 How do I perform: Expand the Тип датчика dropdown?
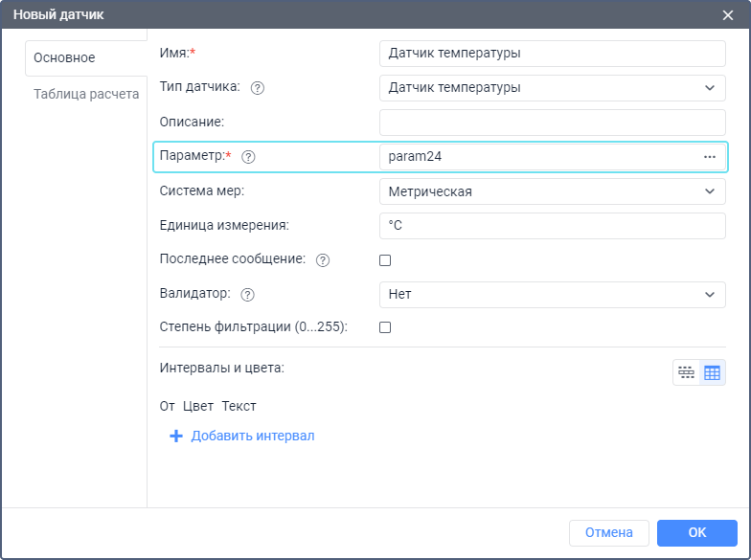[x=552, y=88]
